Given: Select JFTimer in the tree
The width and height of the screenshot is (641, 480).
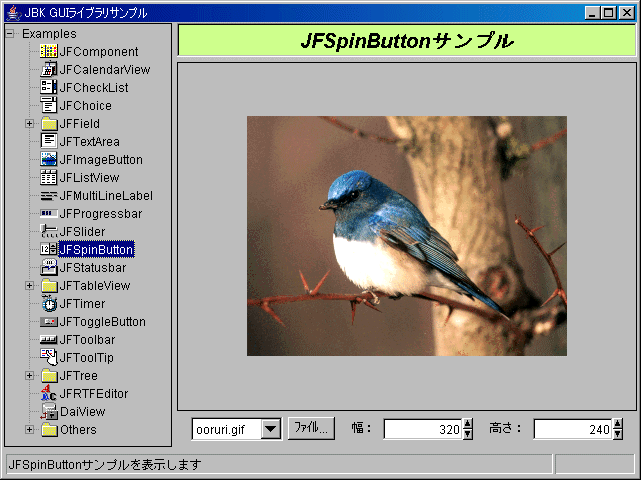Looking at the screenshot, I should 82,303.
